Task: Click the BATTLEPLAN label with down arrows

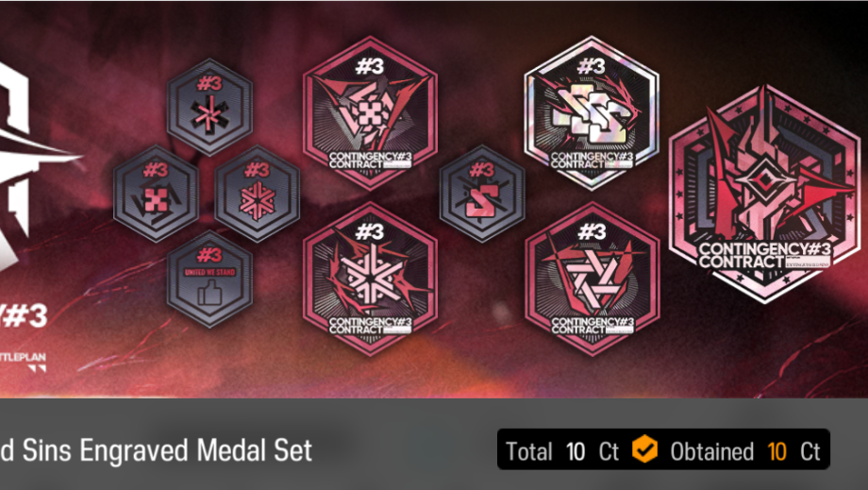Action: pyautogui.click(x=23, y=362)
